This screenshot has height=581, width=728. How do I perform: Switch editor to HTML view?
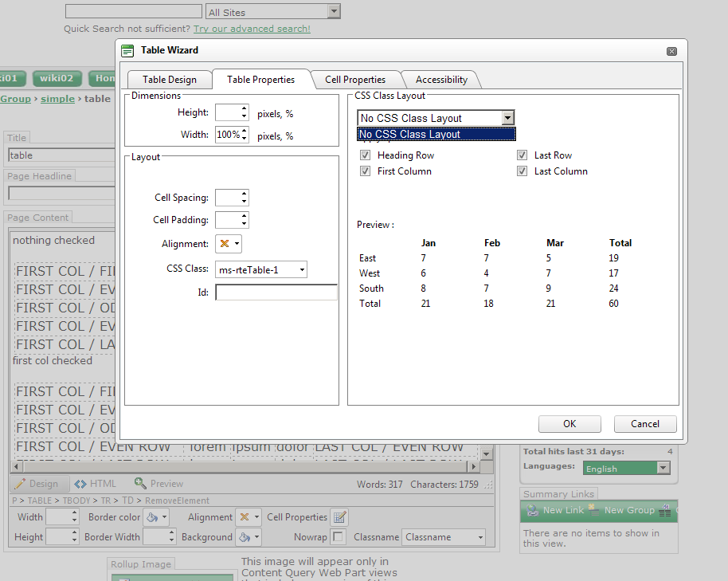(x=96, y=484)
